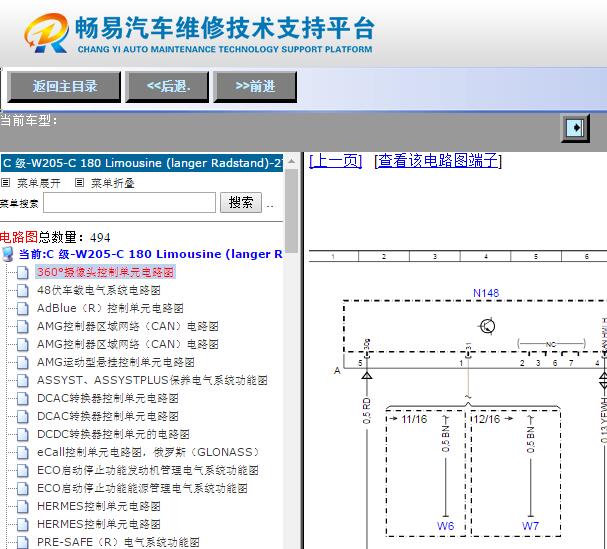
Task: Open the first DCAC转换器控制单元电路图
Action: click(x=108, y=398)
